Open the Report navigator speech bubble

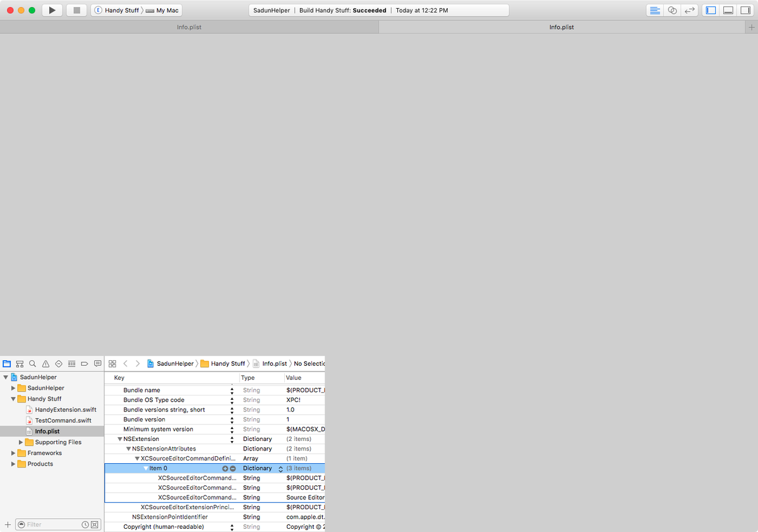click(x=97, y=364)
